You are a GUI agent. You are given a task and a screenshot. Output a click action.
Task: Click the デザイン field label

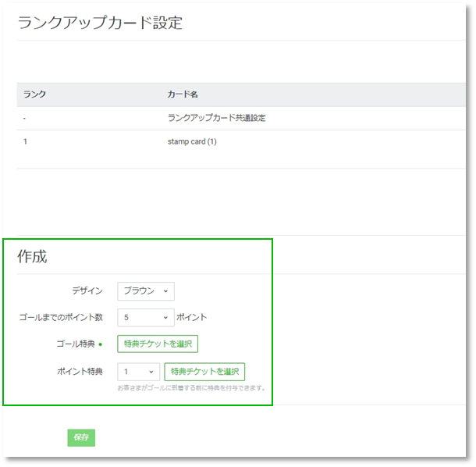pyautogui.click(x=87, y=291)
